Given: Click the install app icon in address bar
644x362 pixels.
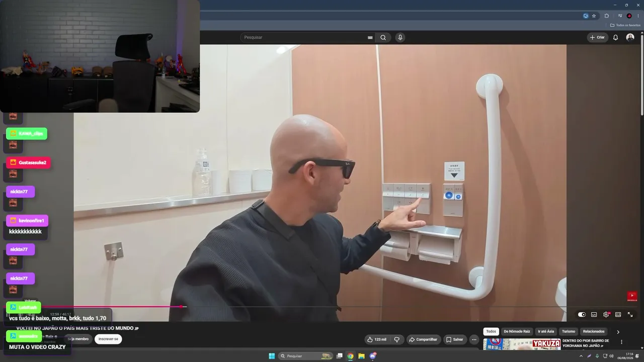Looking at the screenshot, I should 586,16.
